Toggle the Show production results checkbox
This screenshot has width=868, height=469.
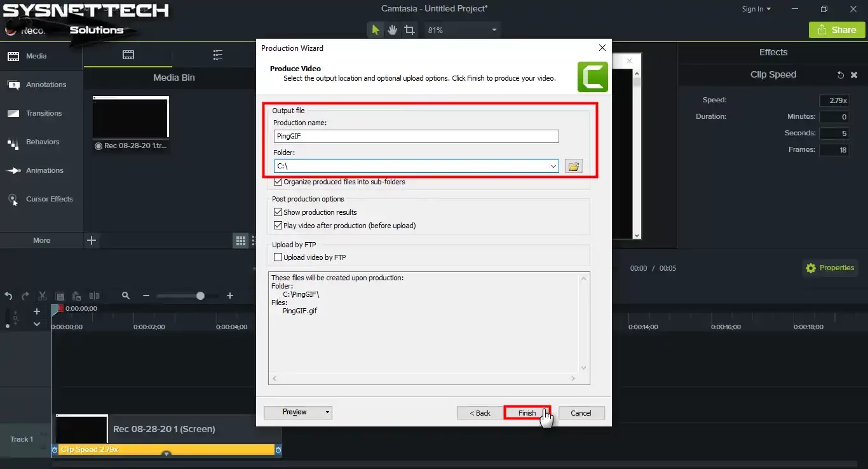point(278,212)
